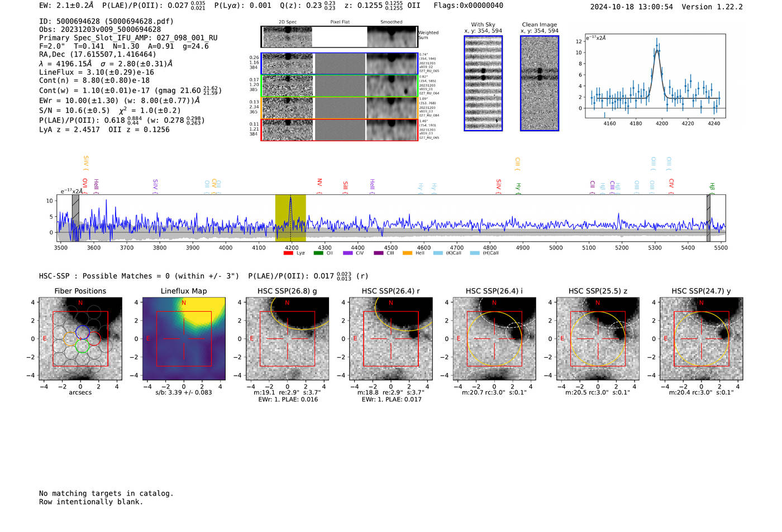Click the RA,Dec coordinates text
782x532 pixels.
tap(98, 54)
